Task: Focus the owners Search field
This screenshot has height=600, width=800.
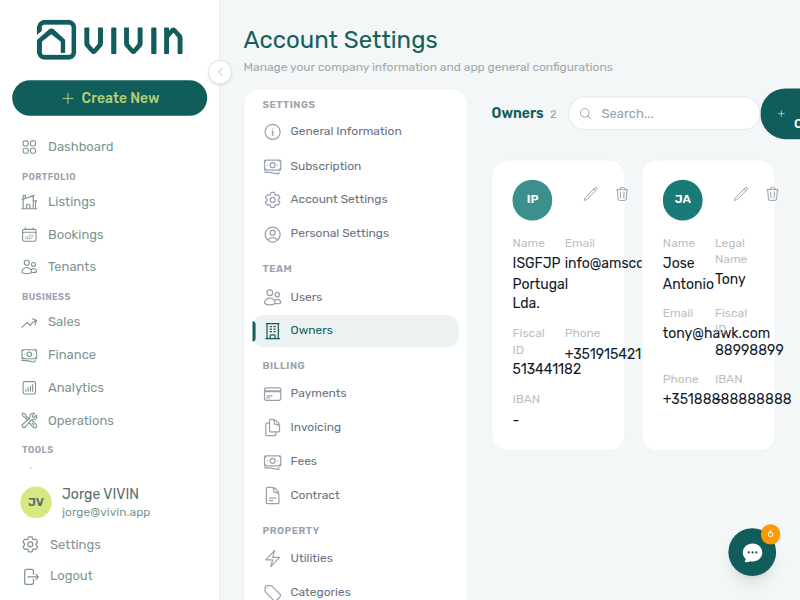Action: pos(664,113)
